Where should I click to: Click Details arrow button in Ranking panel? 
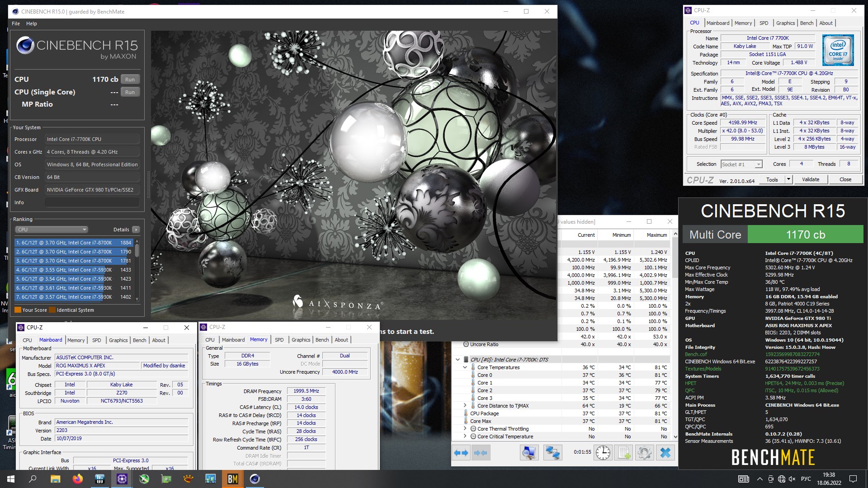pyautogui.click(x=136, y=230)
